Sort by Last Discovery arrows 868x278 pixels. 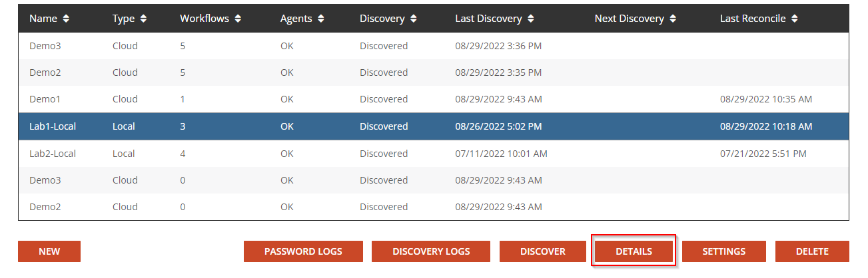tap(531, 19)
